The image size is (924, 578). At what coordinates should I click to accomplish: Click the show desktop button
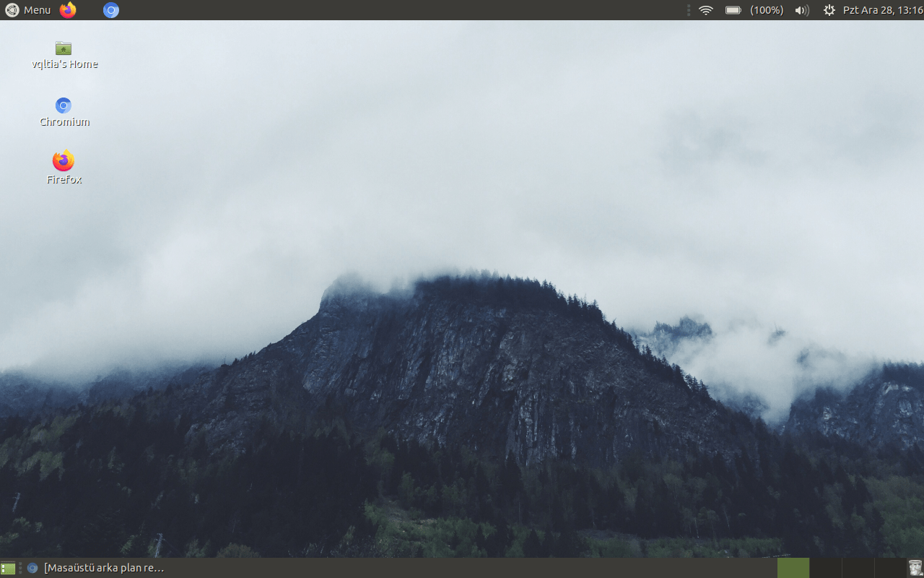(8, 568)
